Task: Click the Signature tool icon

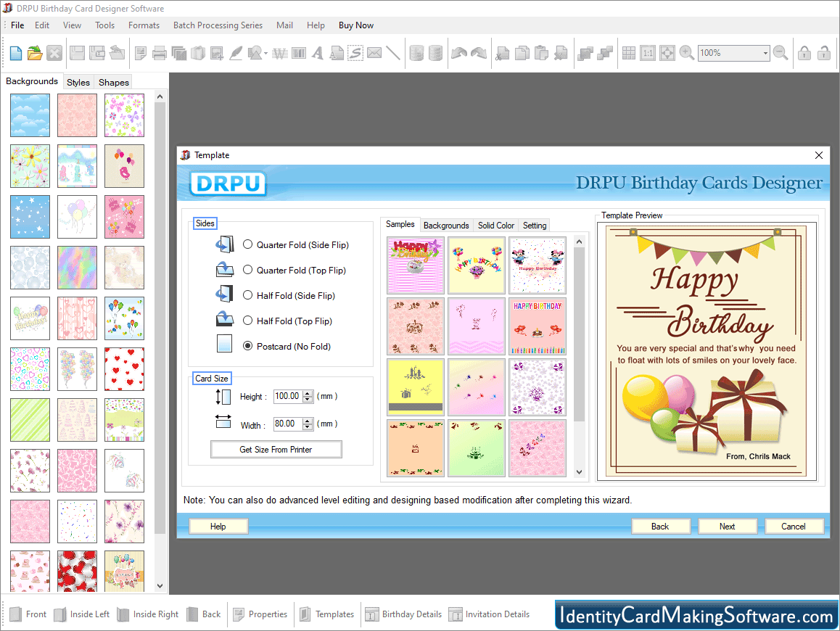Action: (355, 53)
